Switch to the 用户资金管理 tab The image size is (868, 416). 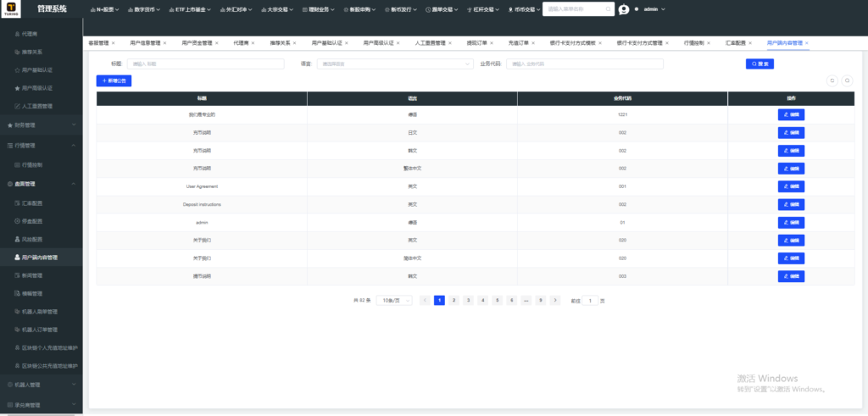197,42
